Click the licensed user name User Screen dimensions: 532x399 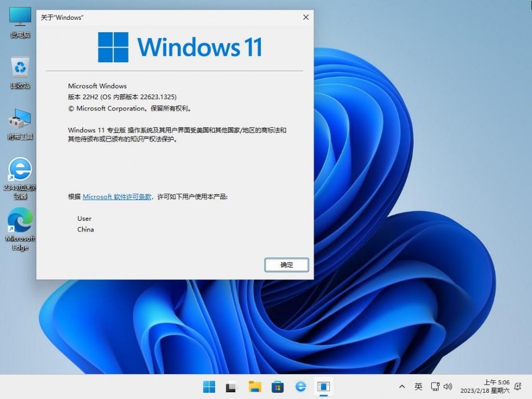tap(84, 219)
